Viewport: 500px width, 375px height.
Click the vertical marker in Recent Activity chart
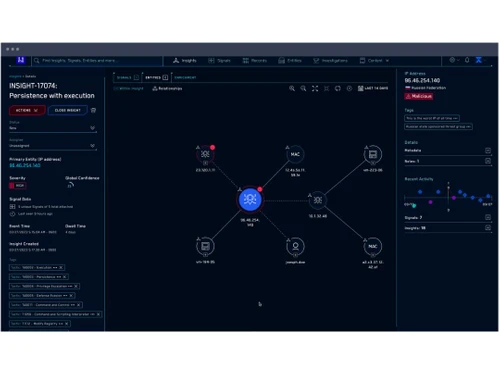(448, 197)
